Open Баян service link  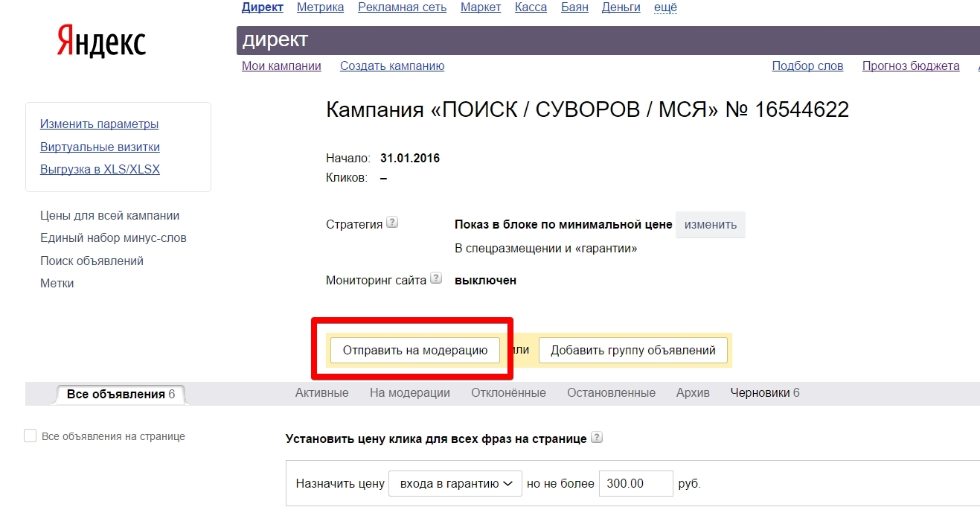(x=574, y=7)
